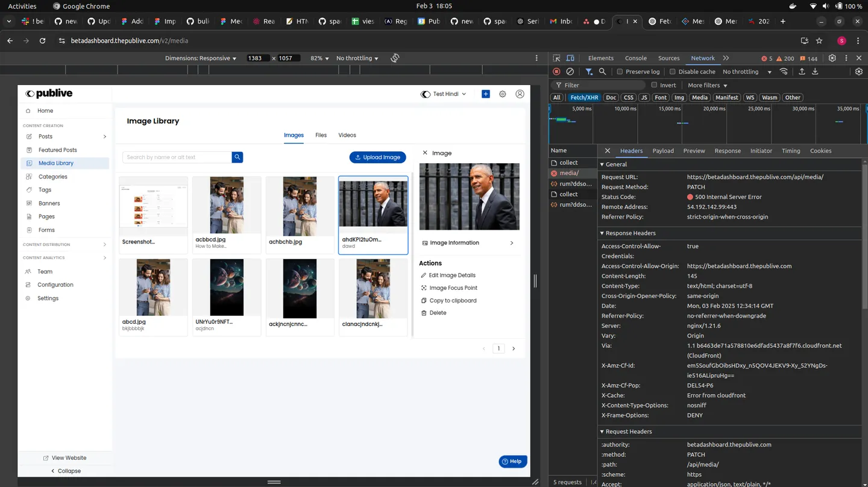The height and width of the screenshot is (487, 868).
Task: Open a new Chrome tab
Action: [x=783, y=21]
